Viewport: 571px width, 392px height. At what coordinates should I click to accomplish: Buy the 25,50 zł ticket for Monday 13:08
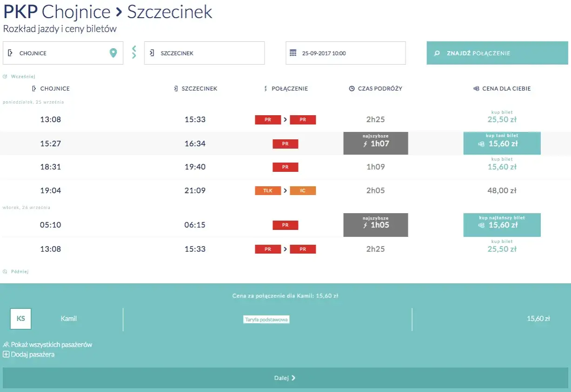pos(502,117)
